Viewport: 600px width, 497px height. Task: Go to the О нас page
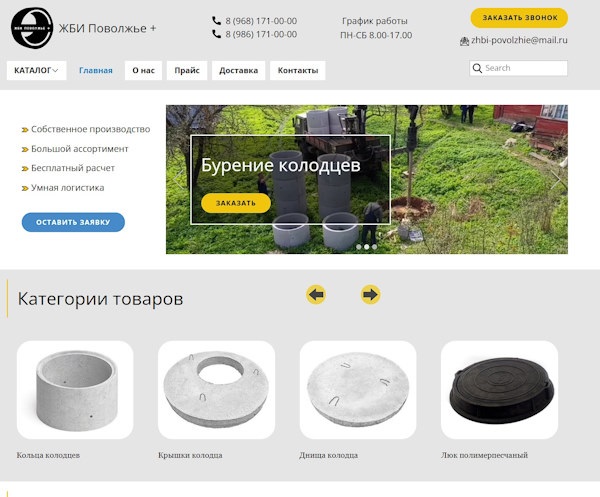pyautogui.click(x=143, y=71)
